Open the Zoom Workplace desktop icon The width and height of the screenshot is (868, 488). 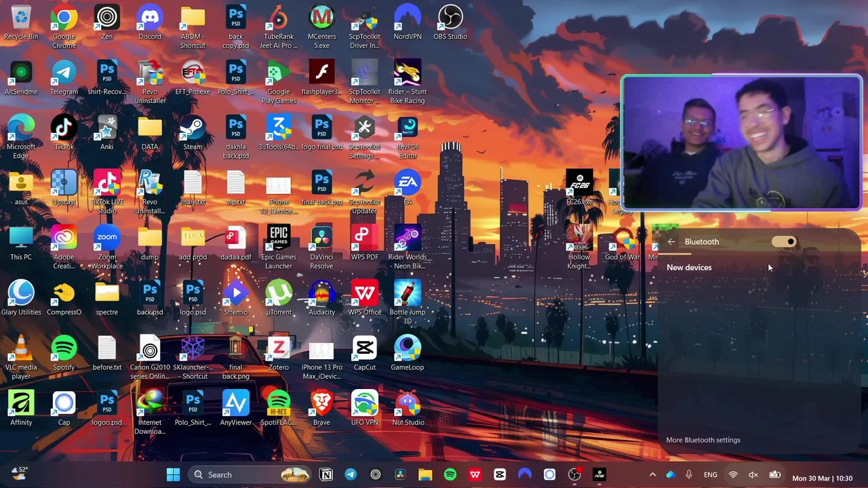point(106,247)
